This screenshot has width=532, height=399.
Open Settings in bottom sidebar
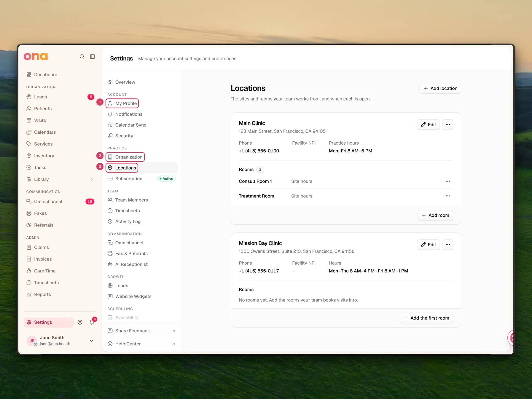pyautogui.click(x=49, y=322)
